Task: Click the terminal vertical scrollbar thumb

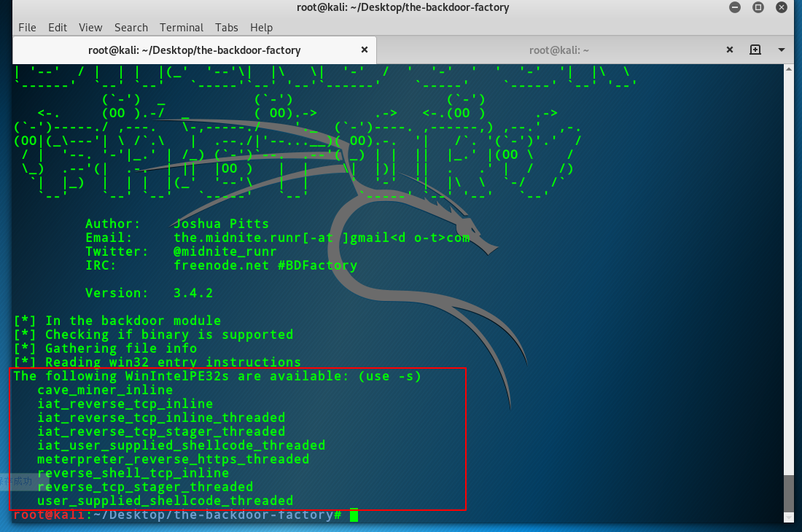Action: [789, 495]
